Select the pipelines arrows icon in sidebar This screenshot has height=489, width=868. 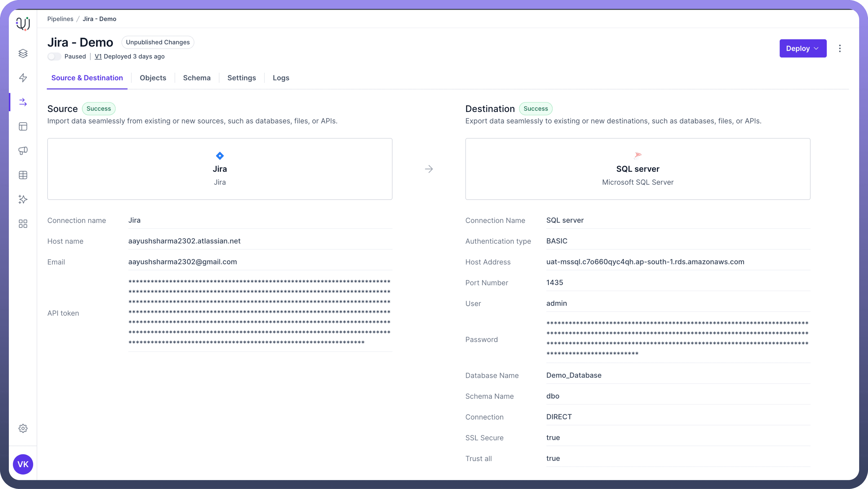click(x=23, y=102)
